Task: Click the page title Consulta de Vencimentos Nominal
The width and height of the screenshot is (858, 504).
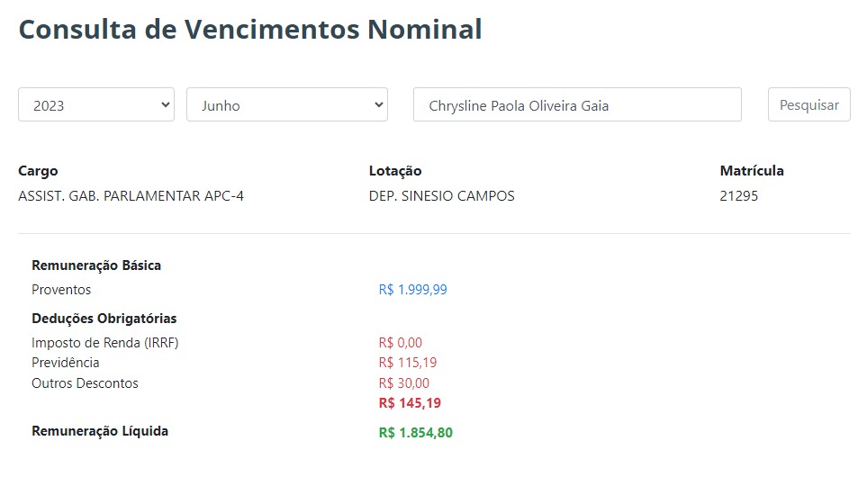Action: coord(249,29)
